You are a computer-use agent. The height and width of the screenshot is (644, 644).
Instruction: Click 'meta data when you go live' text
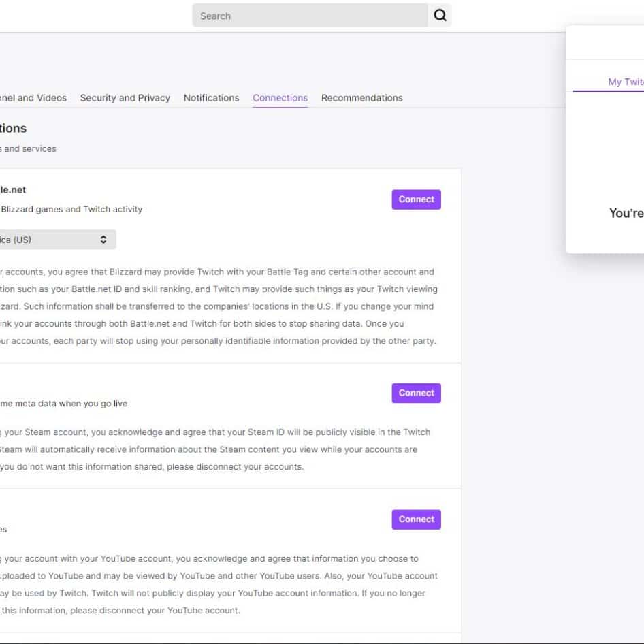(x=71, y=403)
